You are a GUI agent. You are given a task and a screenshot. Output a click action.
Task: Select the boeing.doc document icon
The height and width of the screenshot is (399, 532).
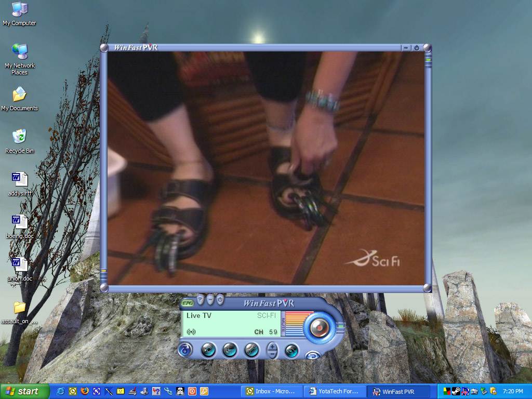20,227
